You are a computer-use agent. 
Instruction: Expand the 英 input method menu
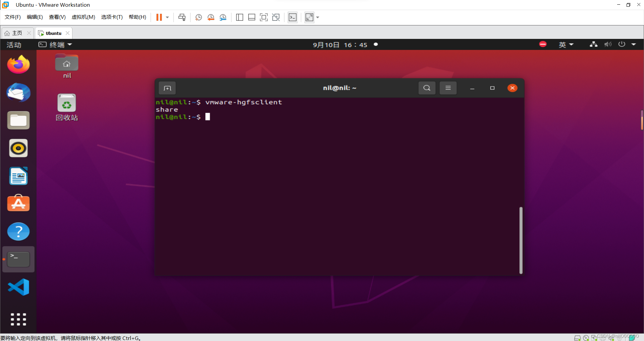click(566, 45)
